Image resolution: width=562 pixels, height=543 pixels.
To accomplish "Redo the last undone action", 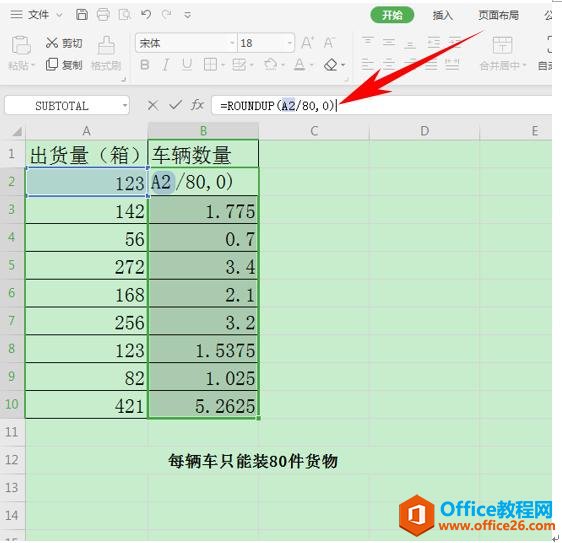I will [x=166, y=15].
